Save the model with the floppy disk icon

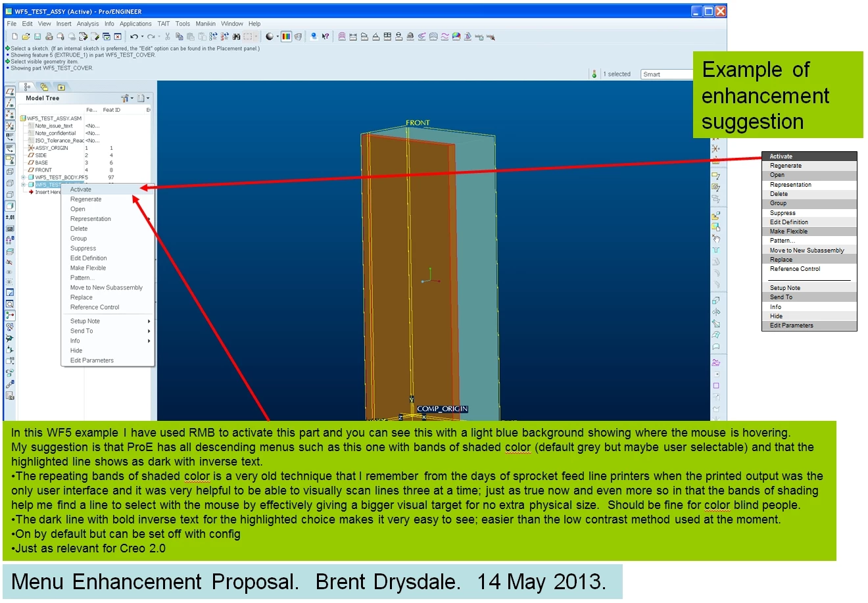[x=37, y=37]
